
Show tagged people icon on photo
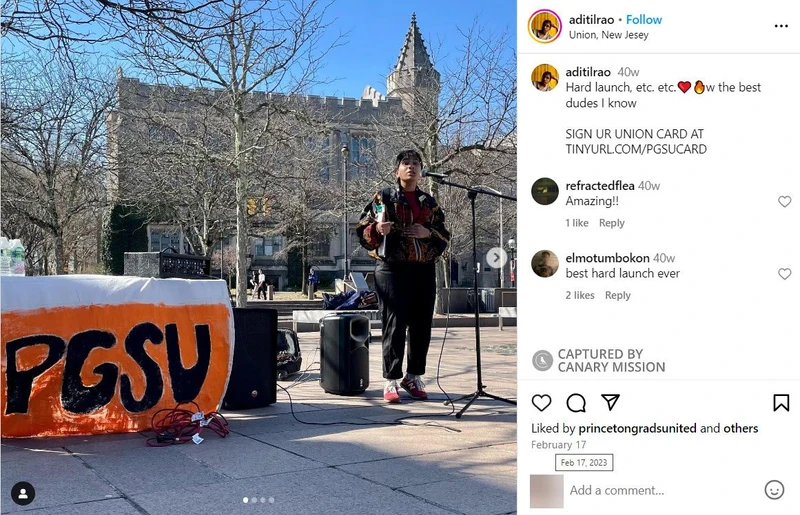[x=23, y=494]
